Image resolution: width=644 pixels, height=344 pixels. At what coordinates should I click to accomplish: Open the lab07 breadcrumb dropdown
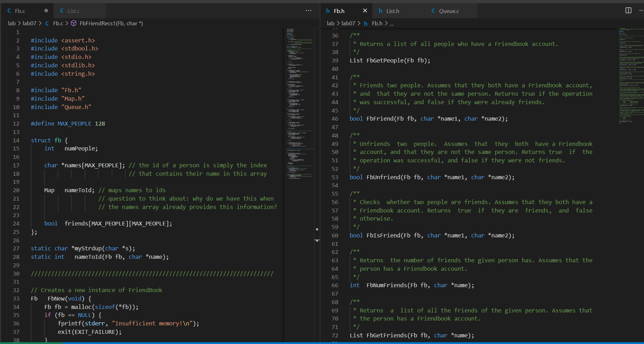(x=30, y=23)
